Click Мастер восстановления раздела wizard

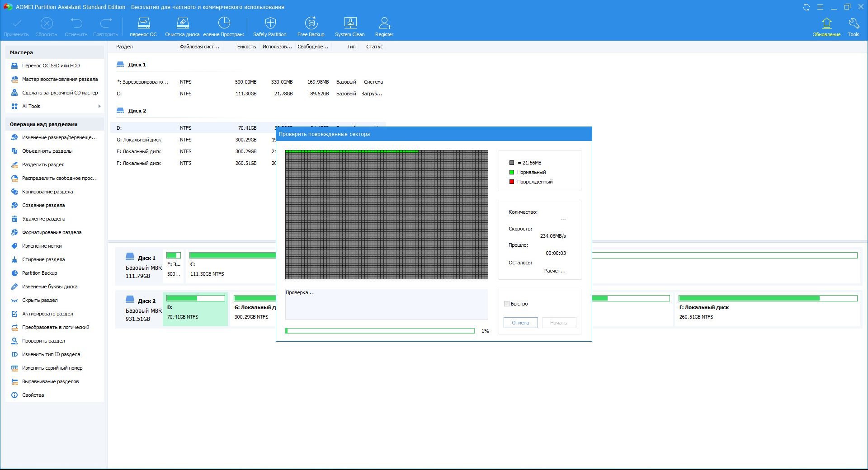coord(60,79)
